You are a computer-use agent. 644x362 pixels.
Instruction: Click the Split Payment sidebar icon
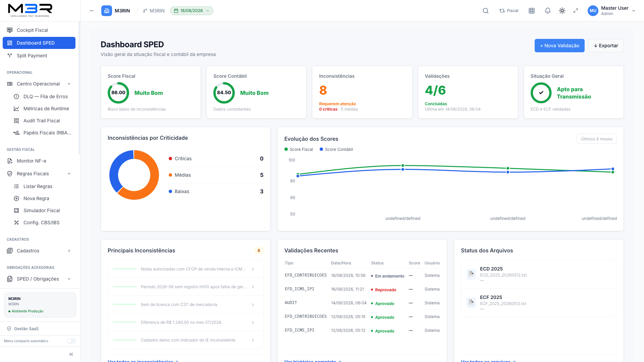point(10,56)
